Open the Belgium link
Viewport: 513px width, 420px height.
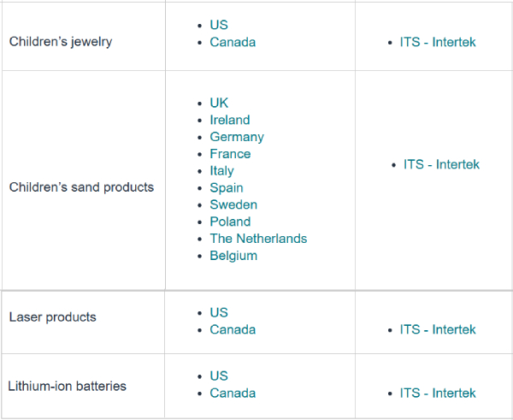click(x=233, y=256)
